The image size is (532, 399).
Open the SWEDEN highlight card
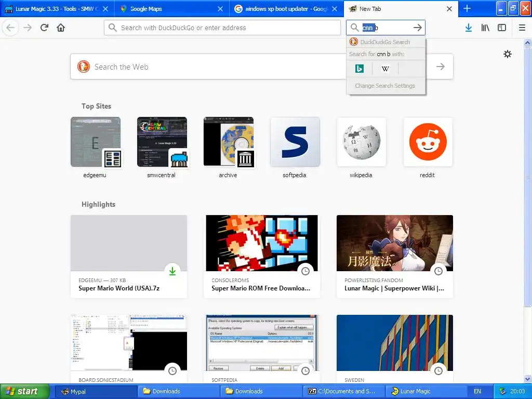[x=395, y=350]
